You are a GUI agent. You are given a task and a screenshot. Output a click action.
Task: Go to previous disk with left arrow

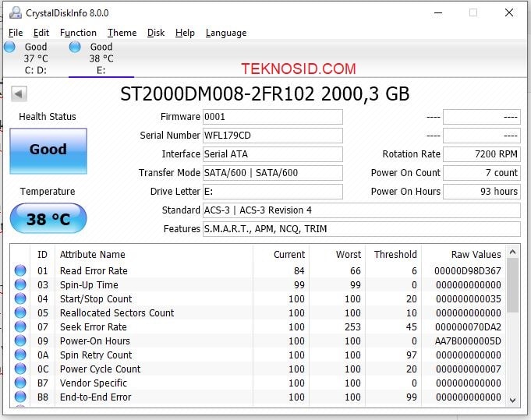click(19, 94)
